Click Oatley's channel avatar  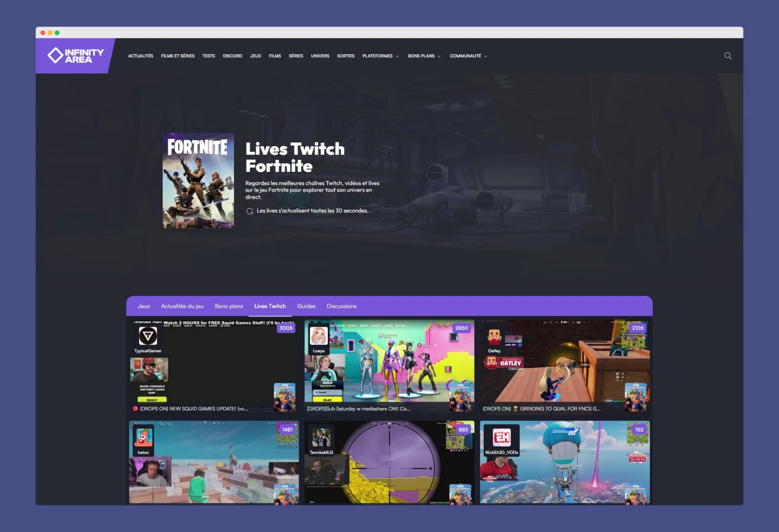tap(494, 336)
